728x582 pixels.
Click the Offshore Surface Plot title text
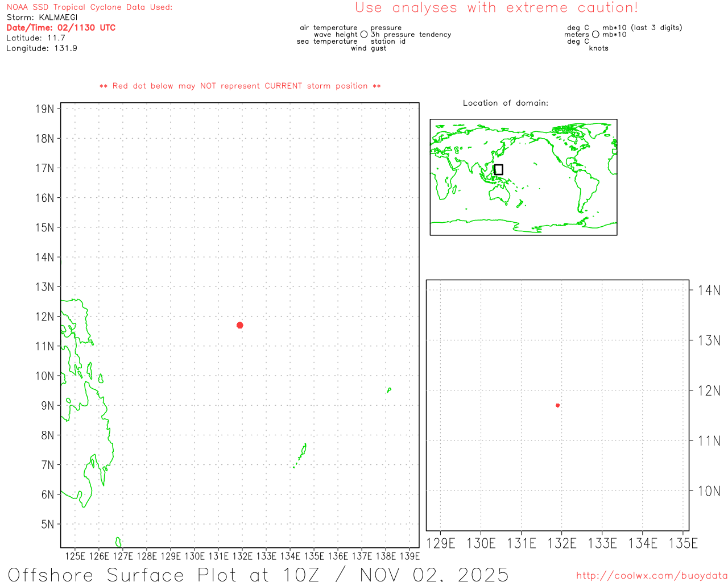258,574
